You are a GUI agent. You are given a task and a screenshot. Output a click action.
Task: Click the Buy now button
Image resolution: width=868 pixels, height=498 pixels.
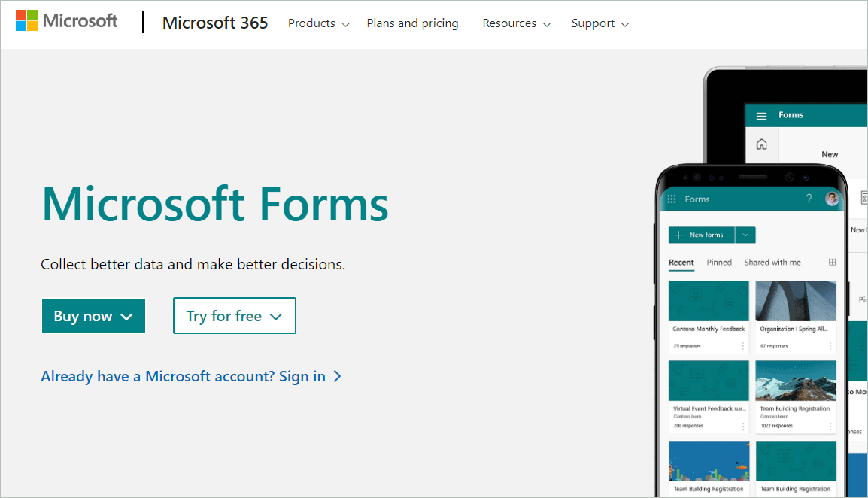[93, 315]
